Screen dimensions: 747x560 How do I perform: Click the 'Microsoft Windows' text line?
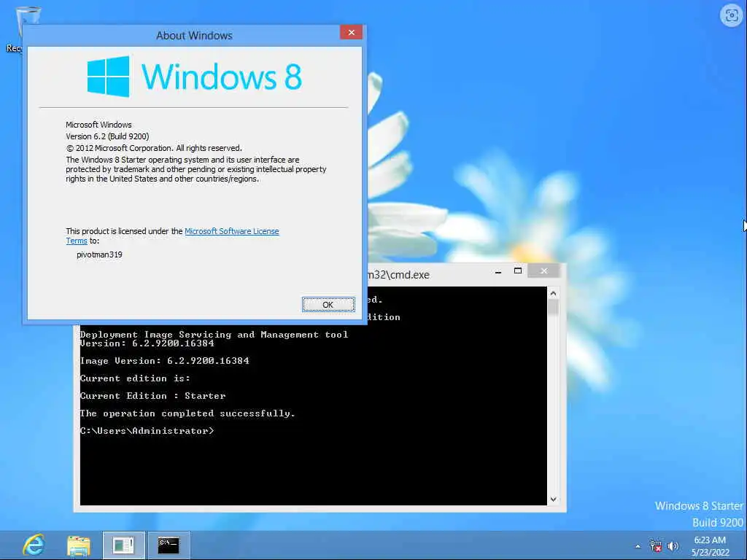[98, 125]
